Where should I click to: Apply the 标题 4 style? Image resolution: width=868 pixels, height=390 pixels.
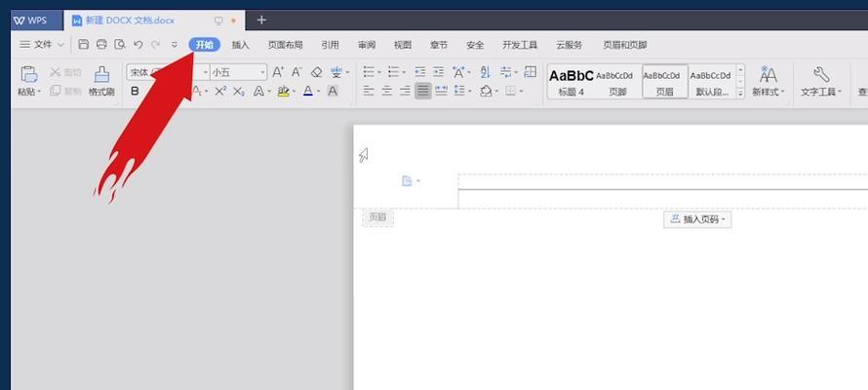coord(572,82)
